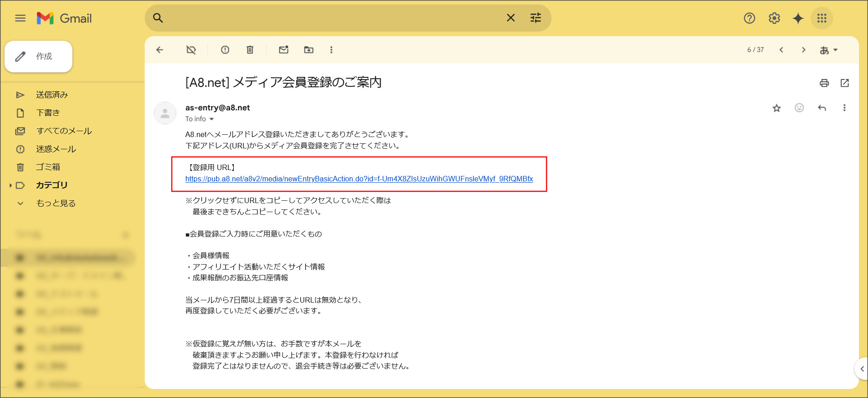This screenshot has width=868, height=398.
Task: Open すべてのメール all mail
Action: pos(64,131)
